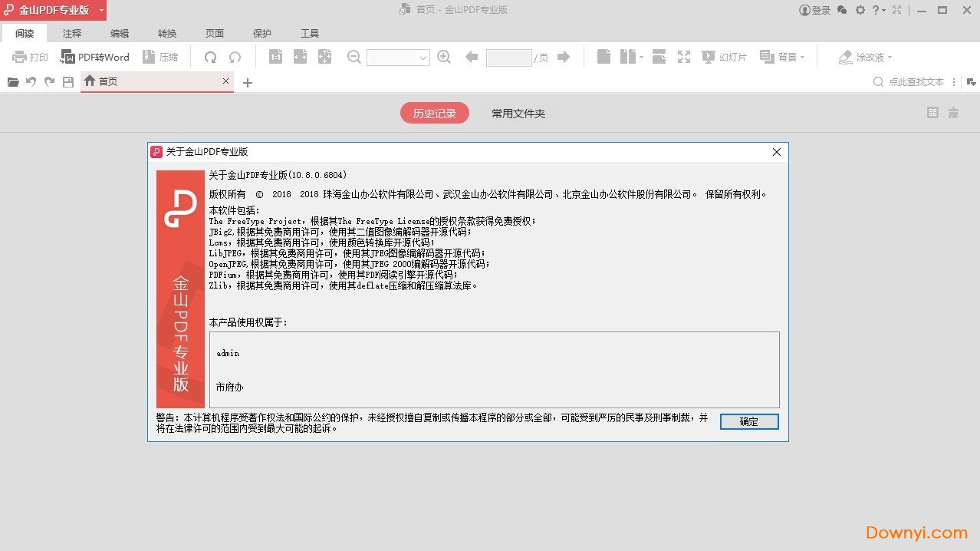Viewport: 980px width, 551px height.
Task: Click the compress (压缩) toolbar icon
Action: (150, 58)
